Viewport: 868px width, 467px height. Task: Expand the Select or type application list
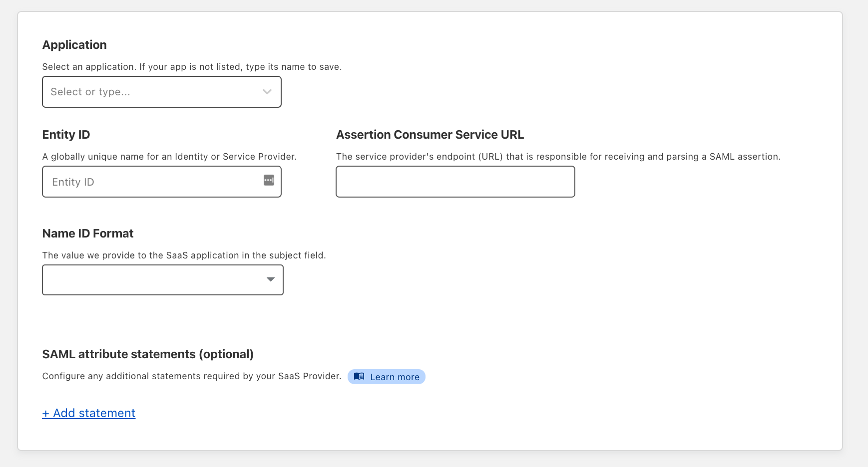pos(161,91)
